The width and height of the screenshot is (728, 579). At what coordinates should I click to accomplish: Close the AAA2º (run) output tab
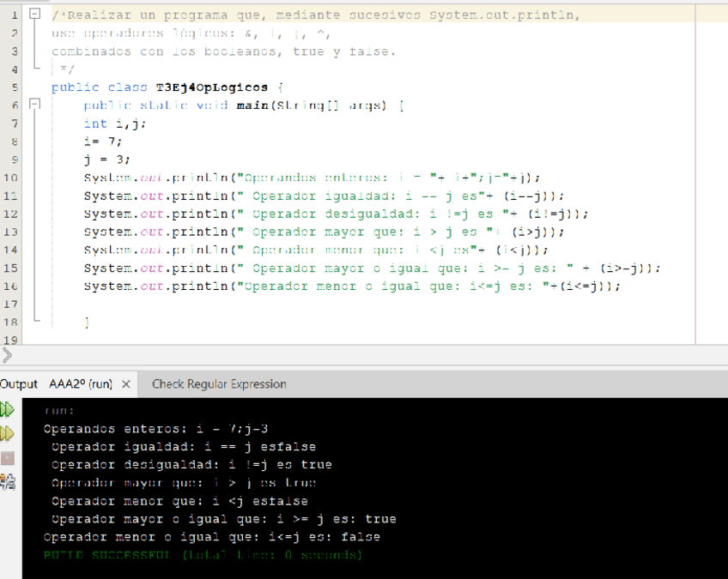(x=126, y=384)
